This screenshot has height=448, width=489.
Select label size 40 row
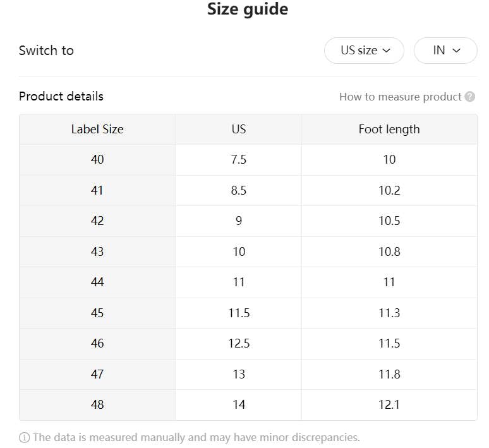click(x=97, y=159)
